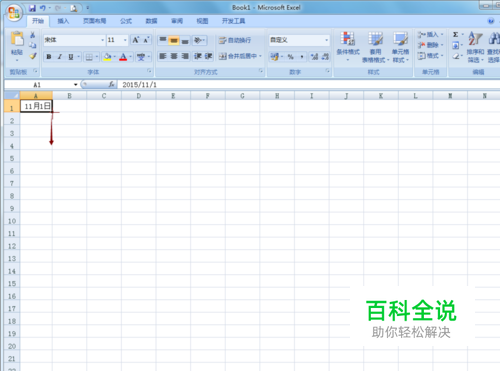Screen dimensions: 500x371
Task: Open the font color dropdown arrow
Action: [x=130, y=57]
